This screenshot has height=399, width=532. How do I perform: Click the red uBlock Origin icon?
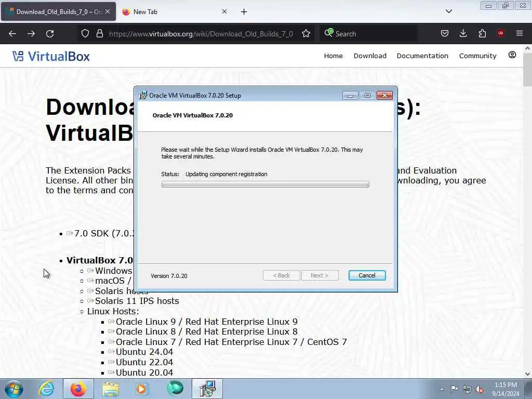(500, 33)
